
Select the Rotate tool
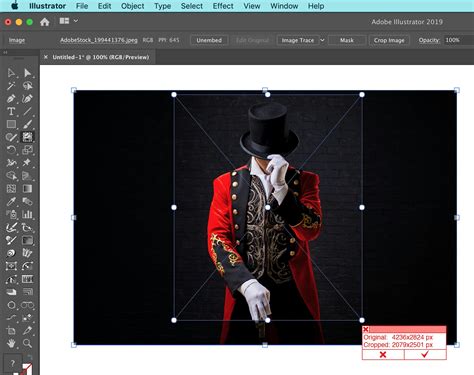11,150
